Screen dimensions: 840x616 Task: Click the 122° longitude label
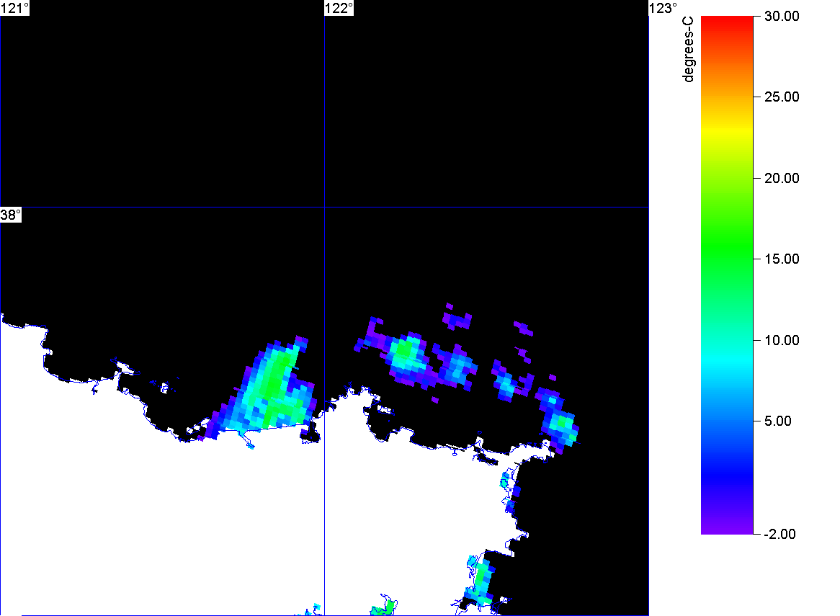(x=339, y=8)
